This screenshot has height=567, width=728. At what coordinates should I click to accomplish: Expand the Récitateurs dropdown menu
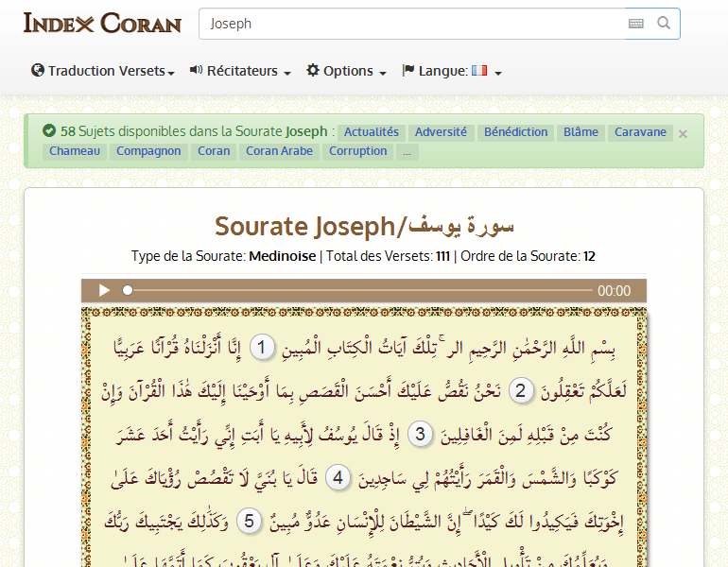point(240,71)
